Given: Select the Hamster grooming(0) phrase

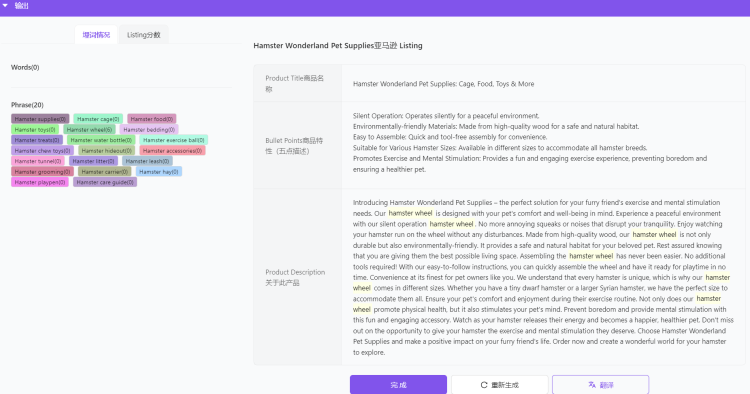Looking at the screenshot, I should 42,171.
